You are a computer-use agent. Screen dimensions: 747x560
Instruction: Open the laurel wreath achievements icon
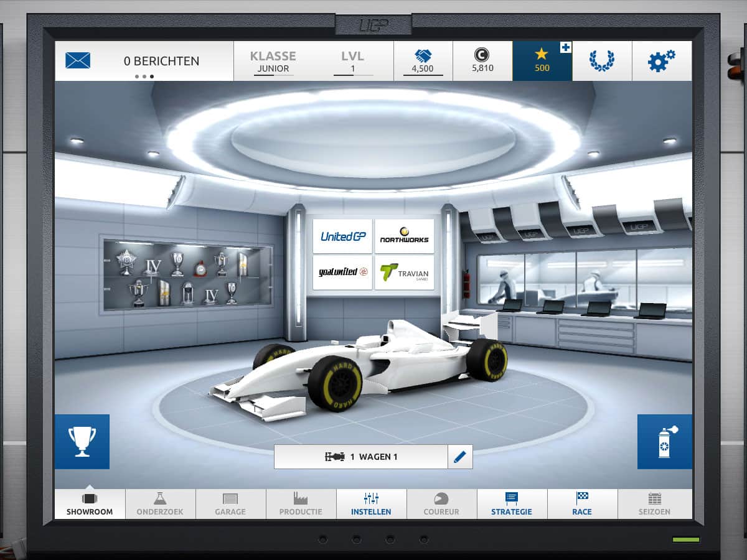[601, 61]
